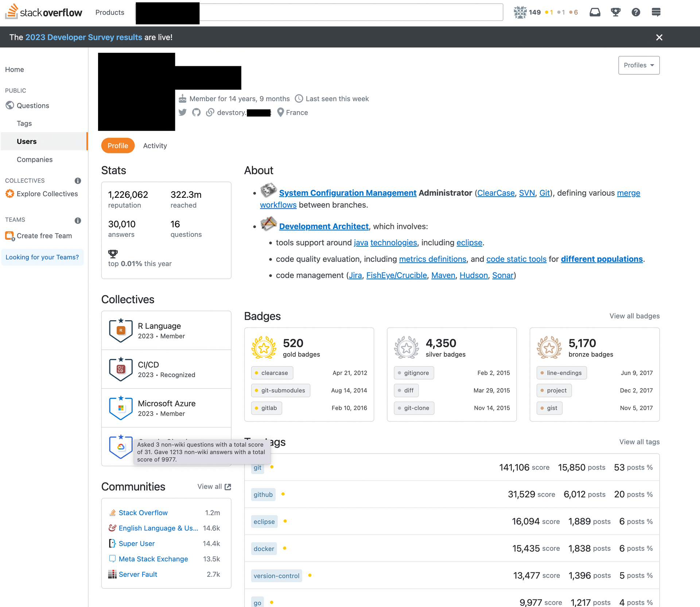
Task: Click the Server Fault icon under Communities
Action: click(112, 574)
